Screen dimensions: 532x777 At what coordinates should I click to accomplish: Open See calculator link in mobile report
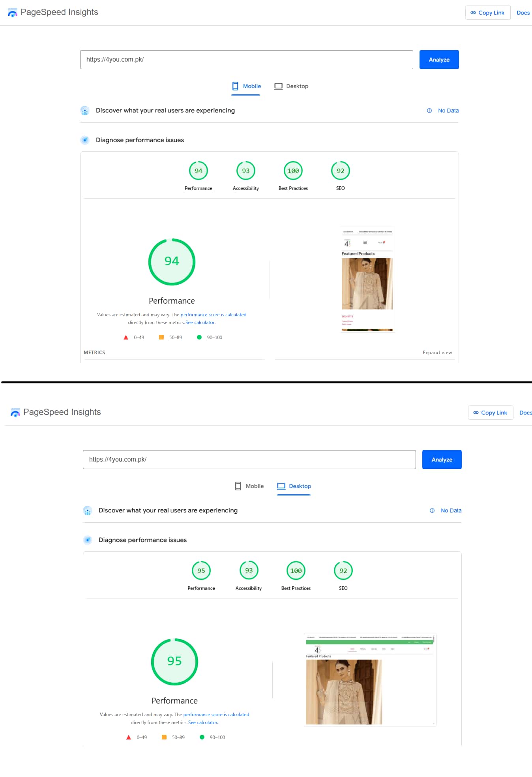(x=200, y=323)
